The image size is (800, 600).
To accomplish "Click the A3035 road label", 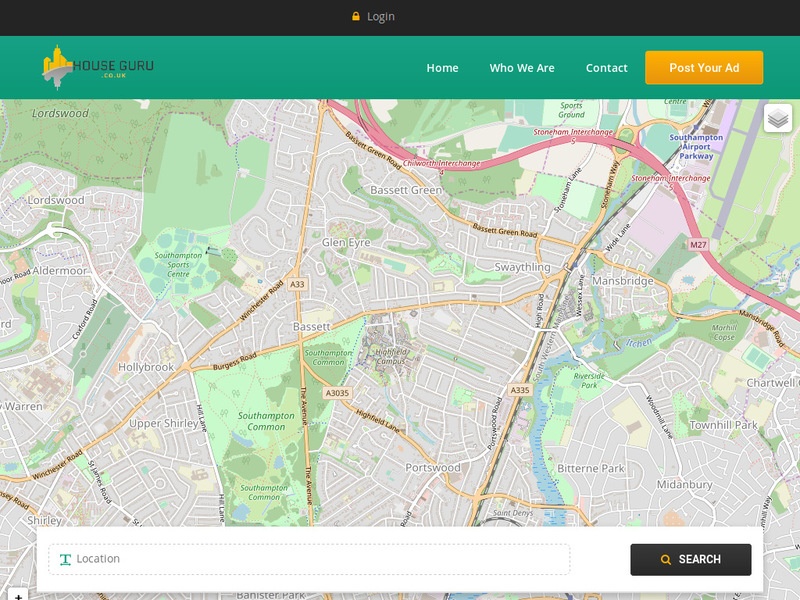I will click(x=337, y=392).
